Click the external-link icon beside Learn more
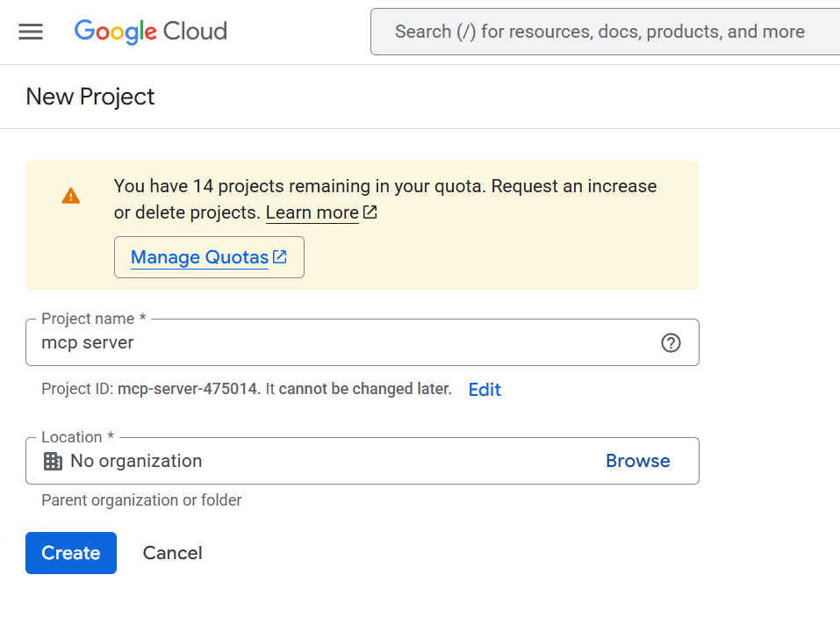 pyautogui.click(x=370, y=212)
